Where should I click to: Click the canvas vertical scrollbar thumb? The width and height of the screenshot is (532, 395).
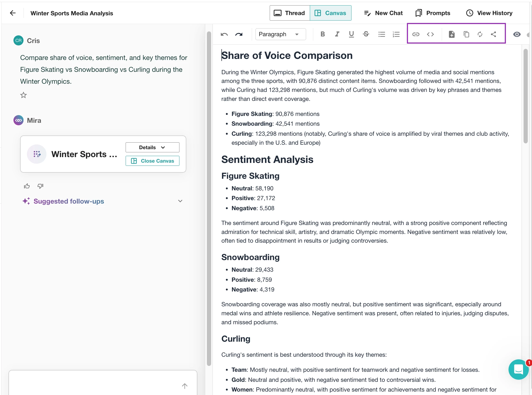(525, 96)
